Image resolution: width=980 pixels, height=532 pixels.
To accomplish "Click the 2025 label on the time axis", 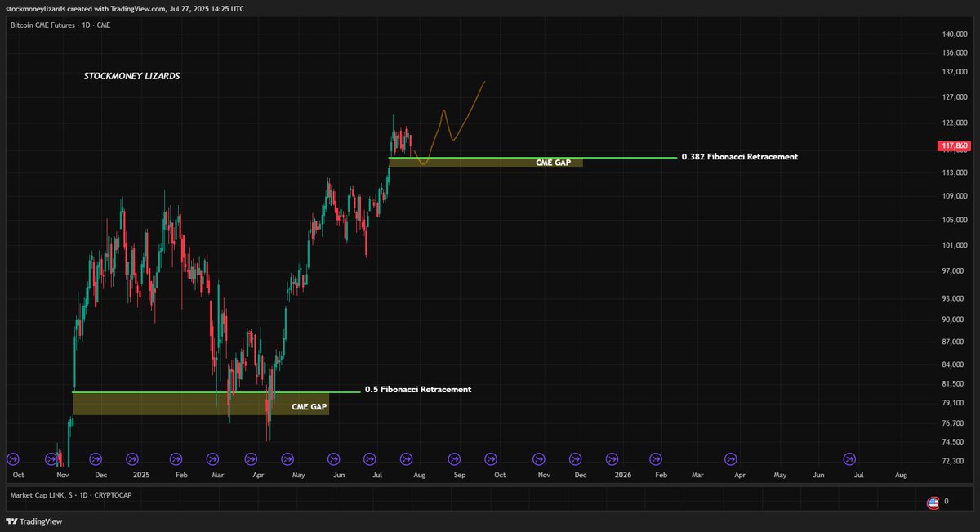I will tap(140, 474).
